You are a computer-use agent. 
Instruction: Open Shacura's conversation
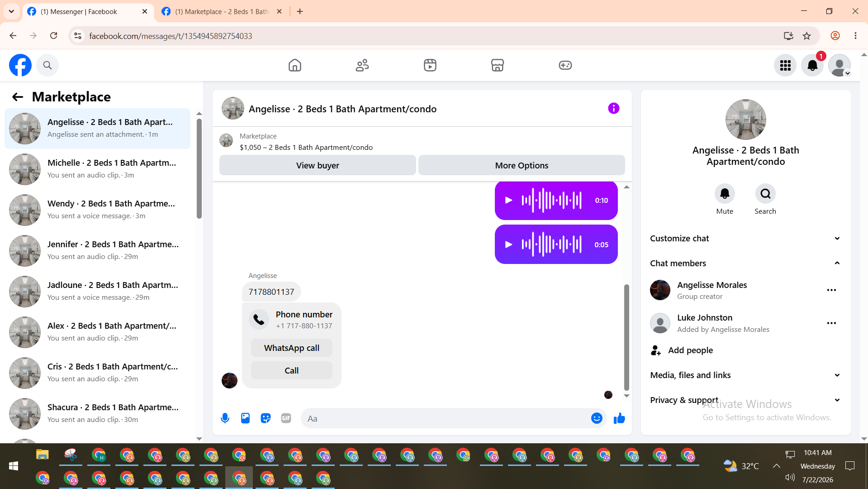(x=97, y=414)
